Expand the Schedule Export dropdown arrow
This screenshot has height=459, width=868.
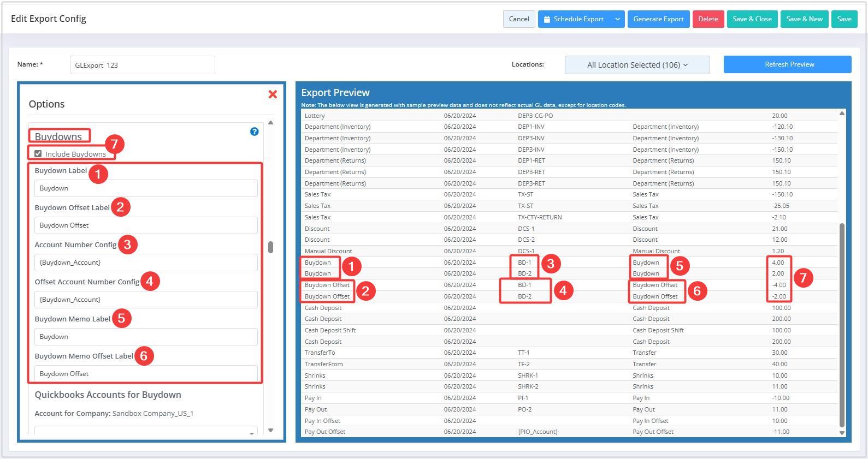(x=617, y=19)
